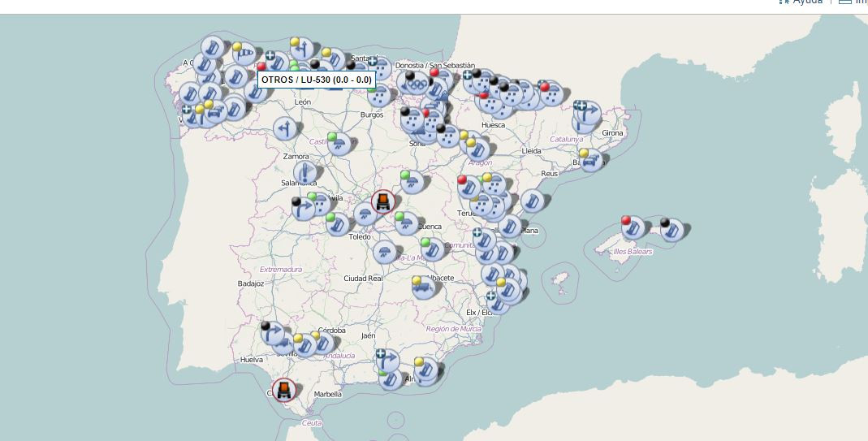Click the black-flagged detour marker near Sevilla
Viewport: 868px width, 441px height.
coord(274,334)
